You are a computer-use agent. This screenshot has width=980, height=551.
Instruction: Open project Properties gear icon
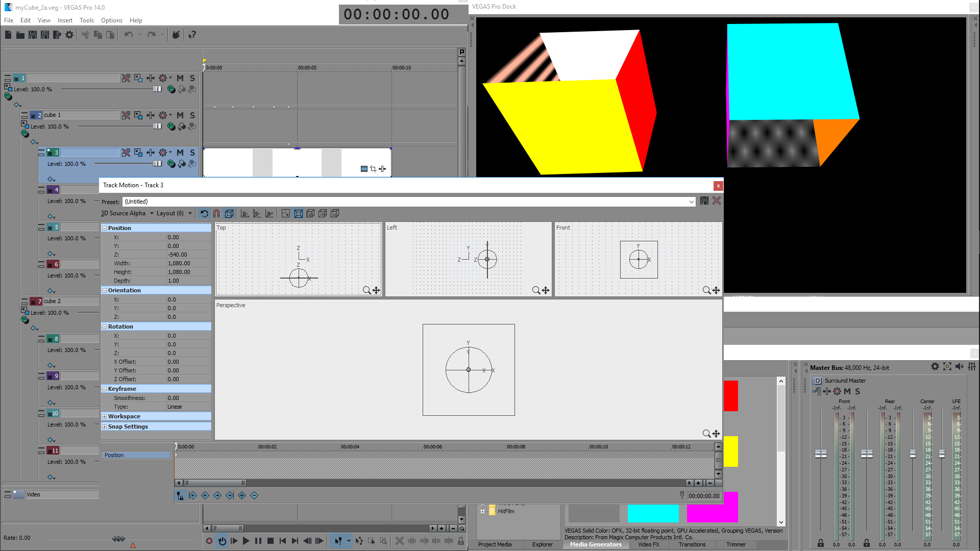[x=69, y=35]
